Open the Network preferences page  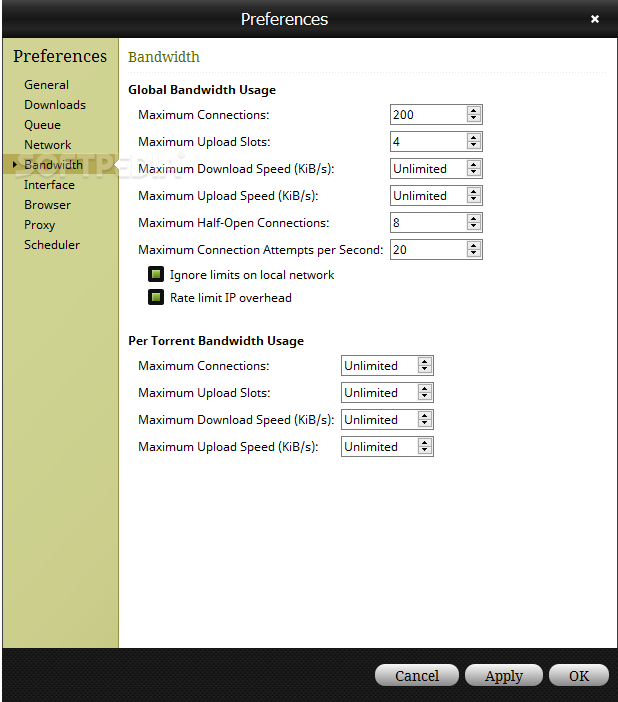coord(47,145)
